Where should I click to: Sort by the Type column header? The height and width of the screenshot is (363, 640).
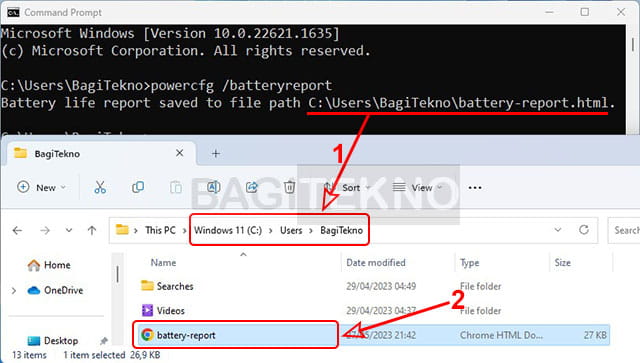(469, 263)
